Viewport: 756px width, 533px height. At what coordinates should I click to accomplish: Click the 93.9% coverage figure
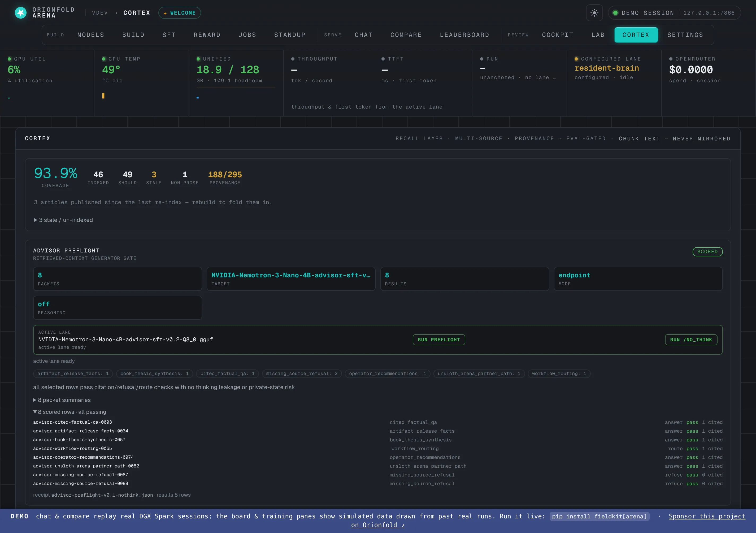pos(56,173)
